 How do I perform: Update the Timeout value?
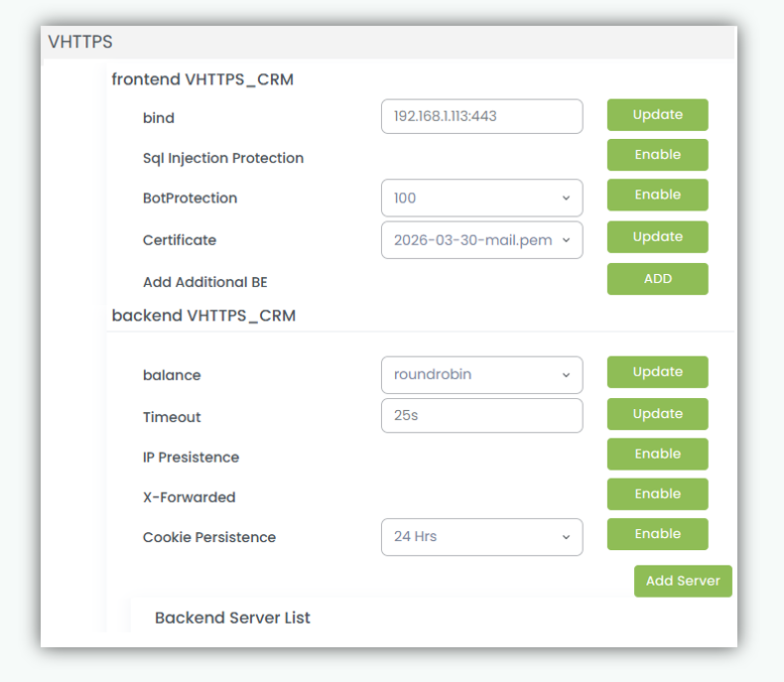coord(657,414)
